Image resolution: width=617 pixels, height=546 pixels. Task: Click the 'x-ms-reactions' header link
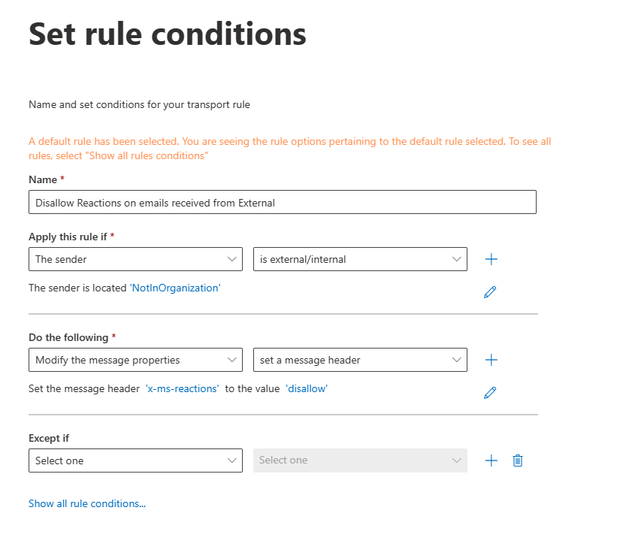182,389
